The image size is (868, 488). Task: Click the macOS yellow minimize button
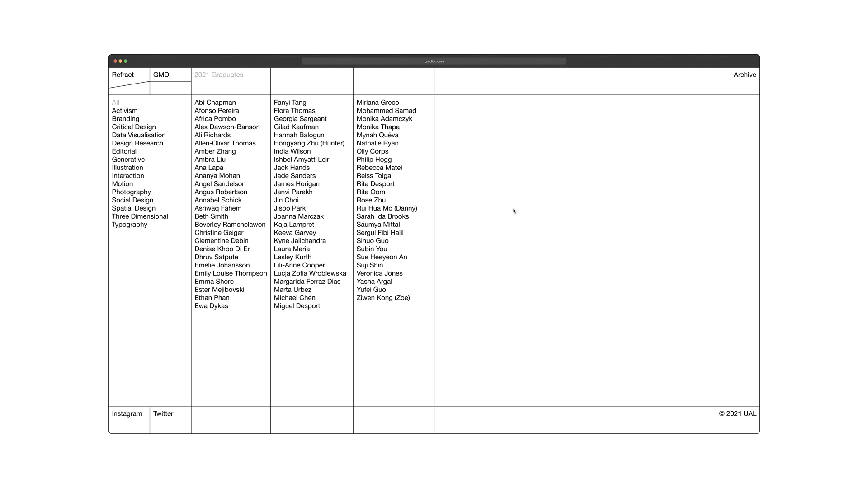point(120,61)
